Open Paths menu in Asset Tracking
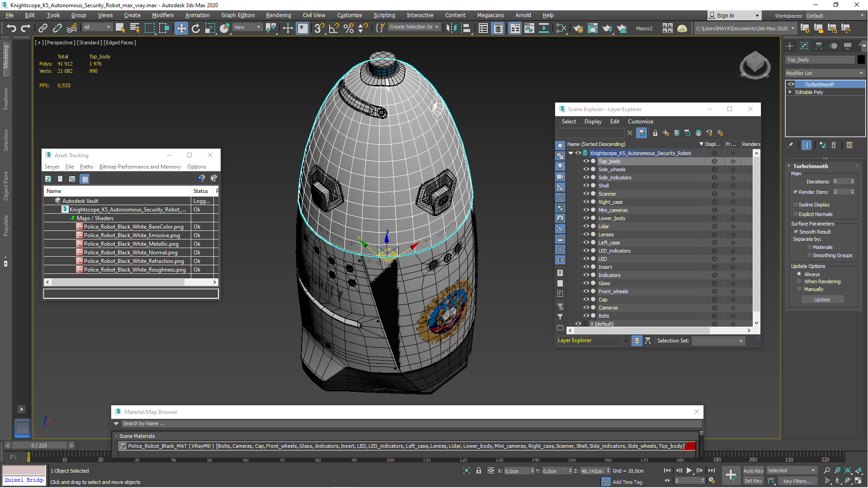 tap(86, 167)
